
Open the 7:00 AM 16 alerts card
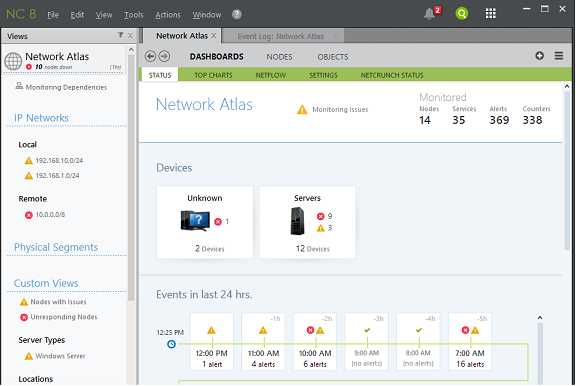coord(470,341)
